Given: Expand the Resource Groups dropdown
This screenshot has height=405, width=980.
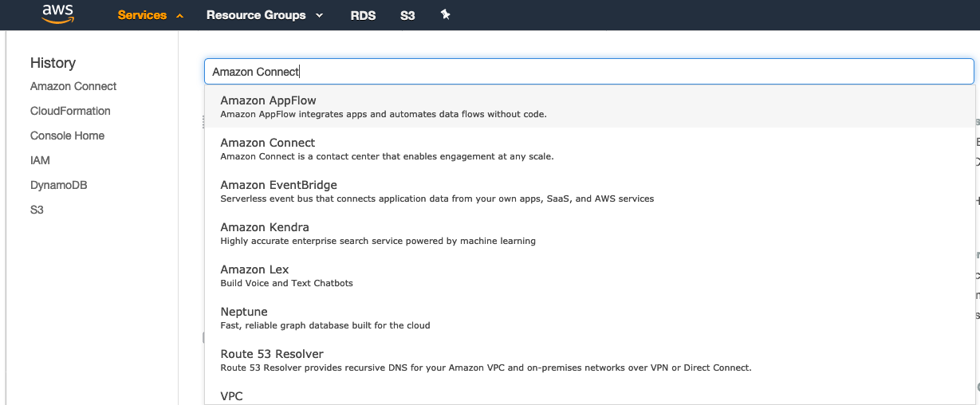Looking at the screenshot, I should (265, 15).
